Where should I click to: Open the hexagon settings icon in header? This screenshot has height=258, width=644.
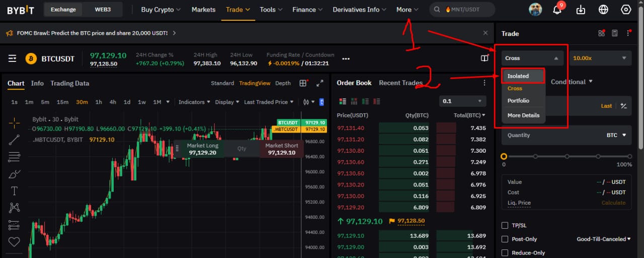click(626, 10)
